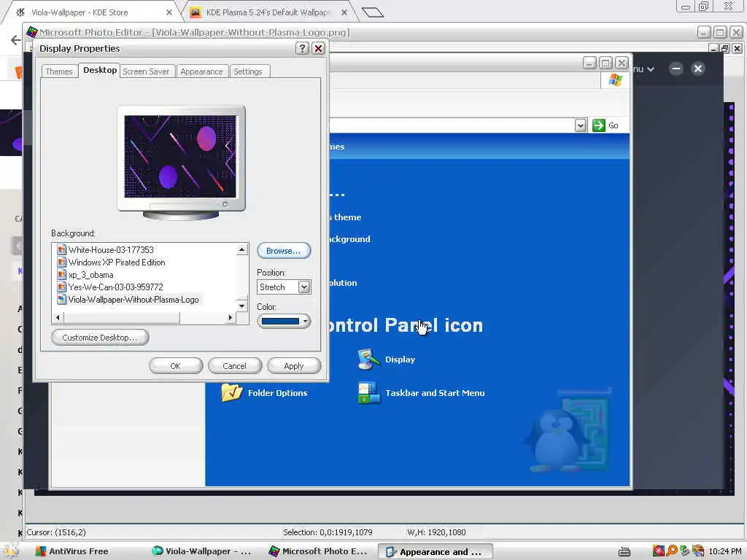This screenshot has height=560, width=747.
Task: Switch to the Themes tab
Action: pyautogui.click(x=59, y=71)
